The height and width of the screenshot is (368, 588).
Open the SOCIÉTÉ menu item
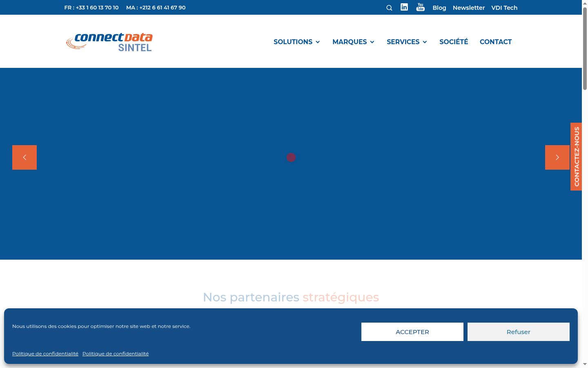tap(454, 42)
